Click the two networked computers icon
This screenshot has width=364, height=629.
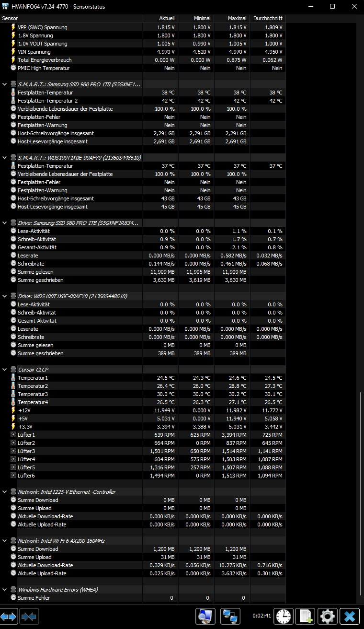[230, 616]
